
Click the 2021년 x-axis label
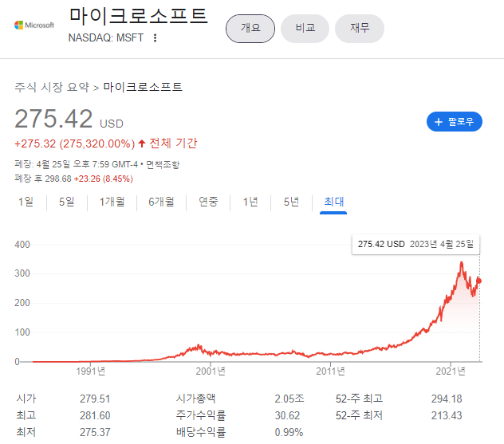coord(451,371)
